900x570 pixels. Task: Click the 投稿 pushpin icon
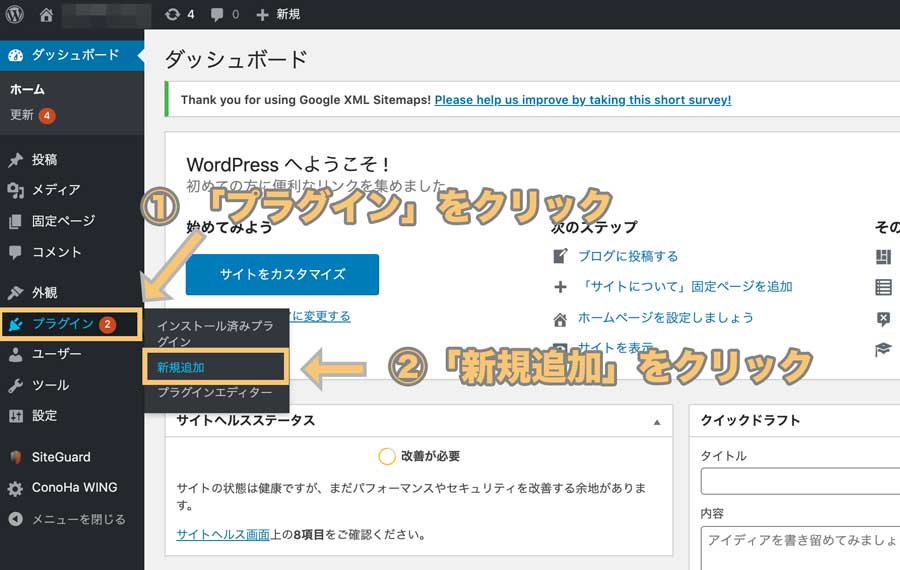(15, 160)
